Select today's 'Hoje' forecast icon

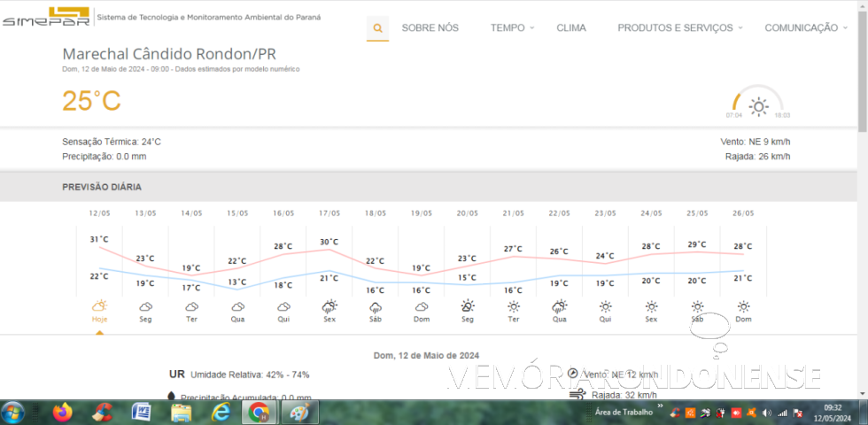point(99,305)
